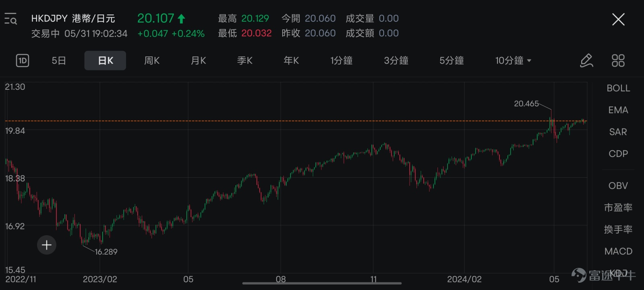The height and width of the screenshot is (290, 644).
Task: Open the drawing pencil tool
Action: [586, 60]
